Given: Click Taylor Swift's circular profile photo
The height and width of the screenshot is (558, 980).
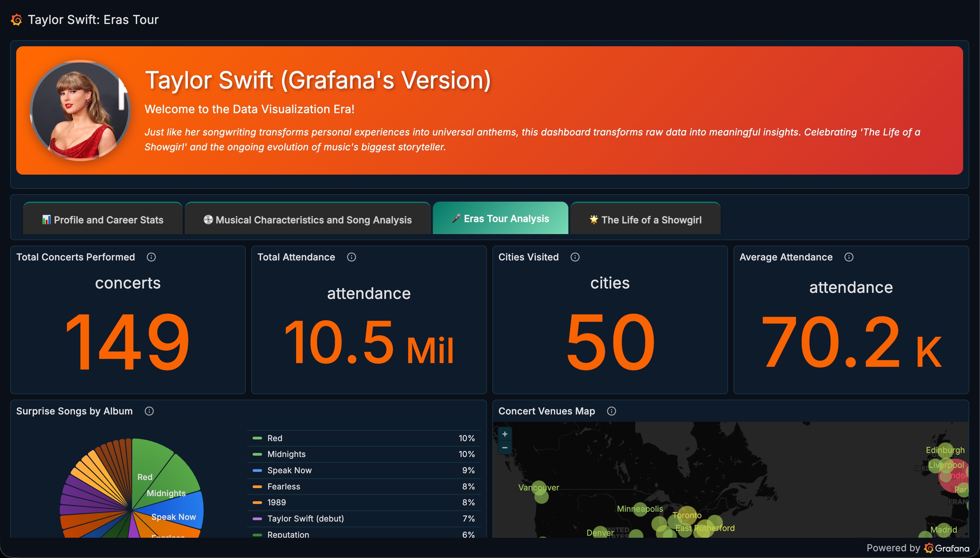Looking at the screenshot, I should pyautogui.click(x=80, y=110).
